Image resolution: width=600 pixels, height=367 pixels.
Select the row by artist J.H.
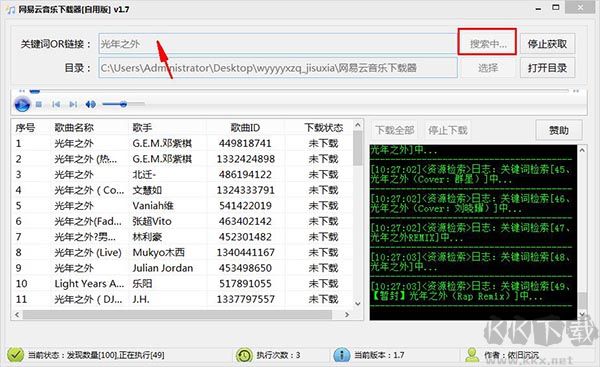click(183, 299)
